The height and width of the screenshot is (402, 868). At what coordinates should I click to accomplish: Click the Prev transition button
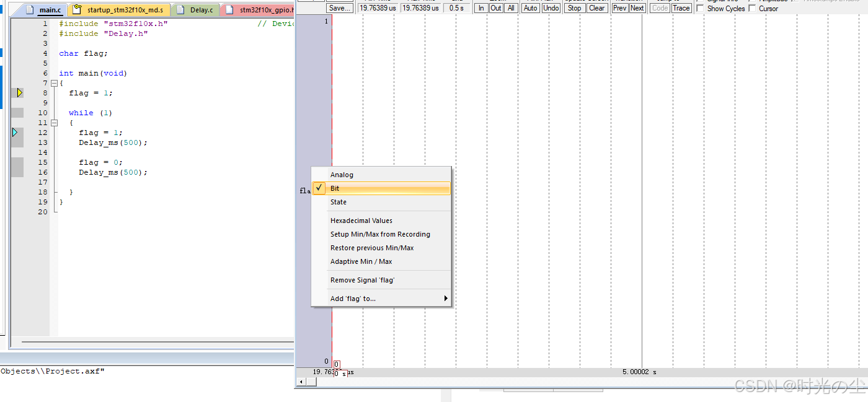tap(619, 8)
